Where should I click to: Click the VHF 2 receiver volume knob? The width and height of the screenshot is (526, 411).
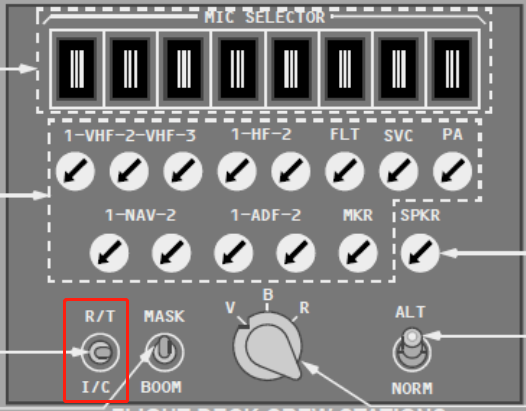(129, 171)
